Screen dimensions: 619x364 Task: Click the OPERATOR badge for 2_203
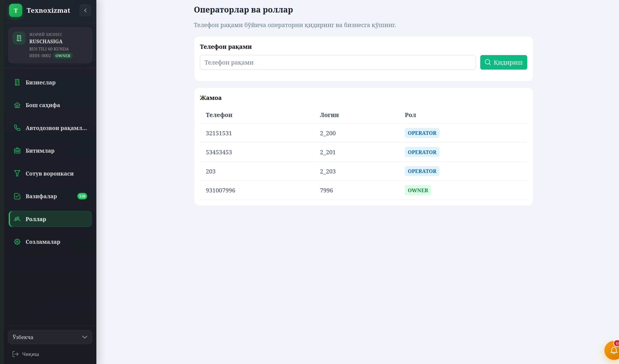[x=422, y=171]
